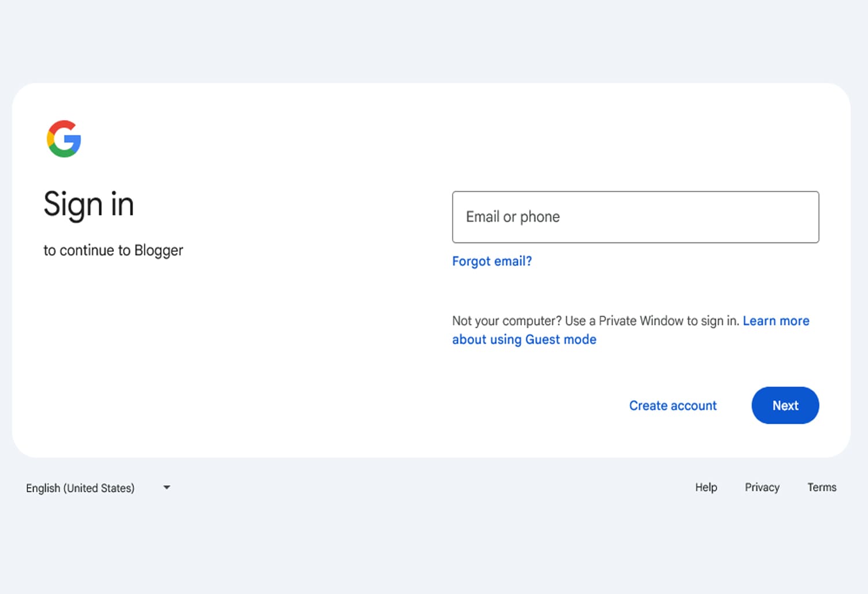The width and height of the screenshot is (868, 594).
Task: Click gray page background below the footer
Action: (434, 550)
